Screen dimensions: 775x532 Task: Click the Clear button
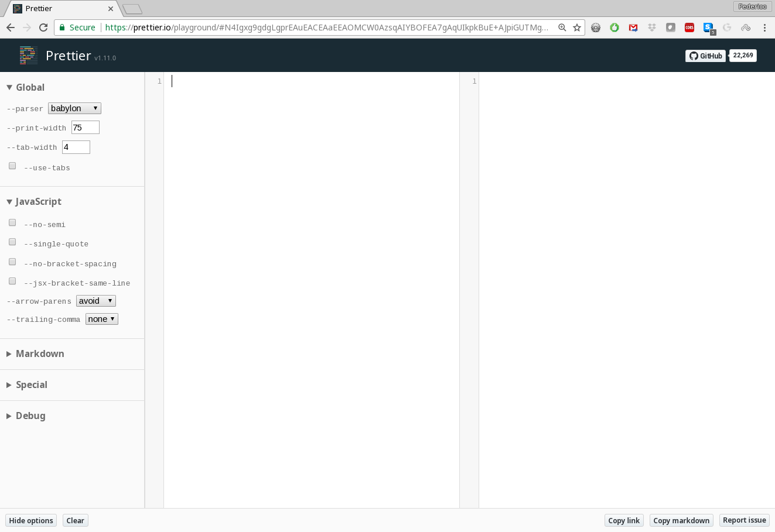pyautogui.click(x=76, y=520)
